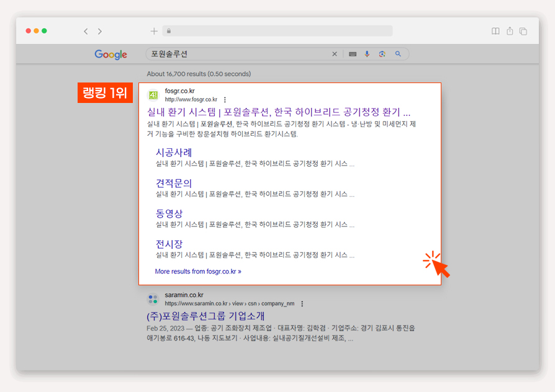
Task: Go back with the browser back arrow
Action: [86, 31]
